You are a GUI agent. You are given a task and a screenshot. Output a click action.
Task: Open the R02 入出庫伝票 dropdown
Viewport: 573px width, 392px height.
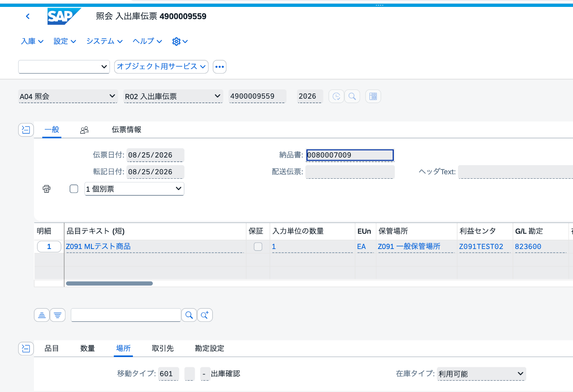(x=173, y=96)
